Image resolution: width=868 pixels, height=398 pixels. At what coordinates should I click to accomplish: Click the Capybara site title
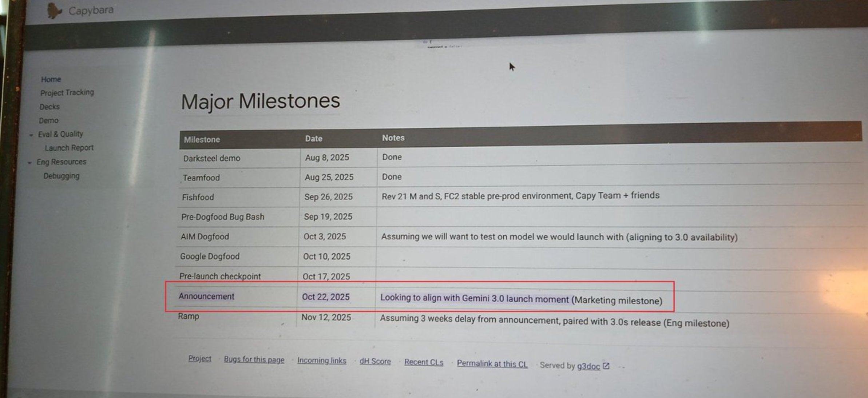pyautogui.click(x=91, y=10)
